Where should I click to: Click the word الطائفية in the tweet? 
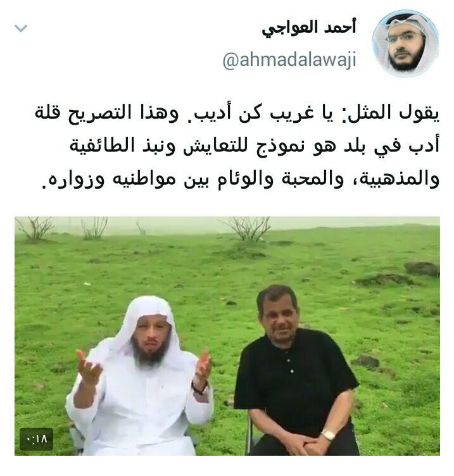pyautogui.click(x=103, y=146)
